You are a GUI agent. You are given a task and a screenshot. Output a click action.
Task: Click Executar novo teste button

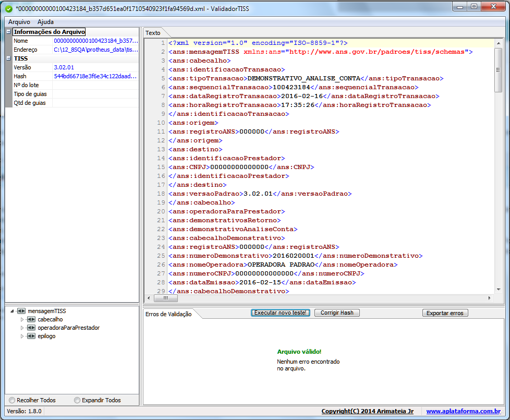[281, 313]
